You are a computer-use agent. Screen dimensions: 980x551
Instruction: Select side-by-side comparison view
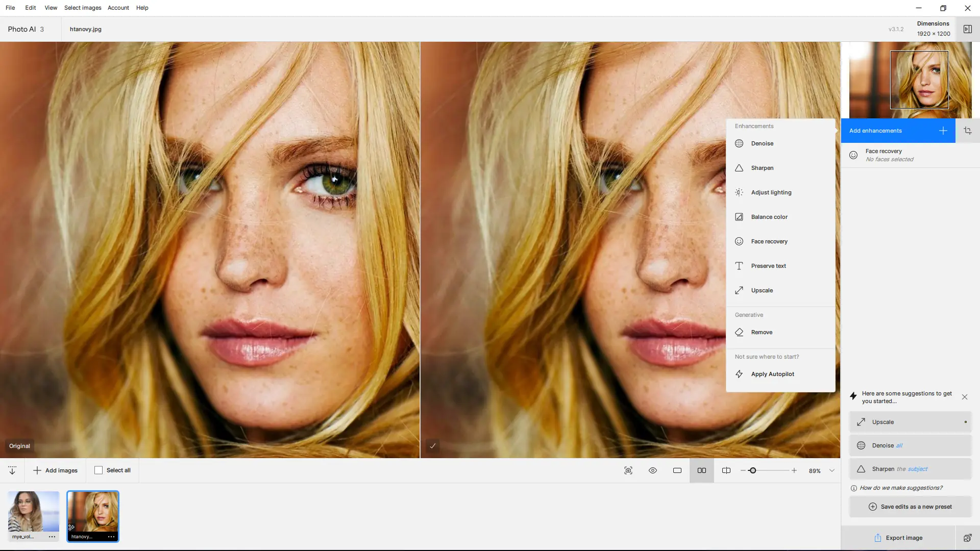pyautogui.click(x=702, y=470)
